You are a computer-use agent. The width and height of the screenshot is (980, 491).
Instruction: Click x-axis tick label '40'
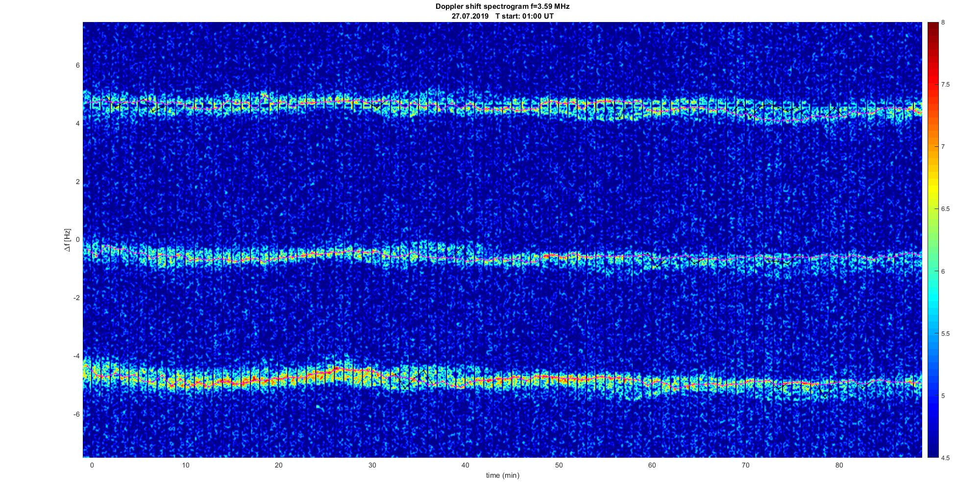pyautogui.click(x=465, y=465)
